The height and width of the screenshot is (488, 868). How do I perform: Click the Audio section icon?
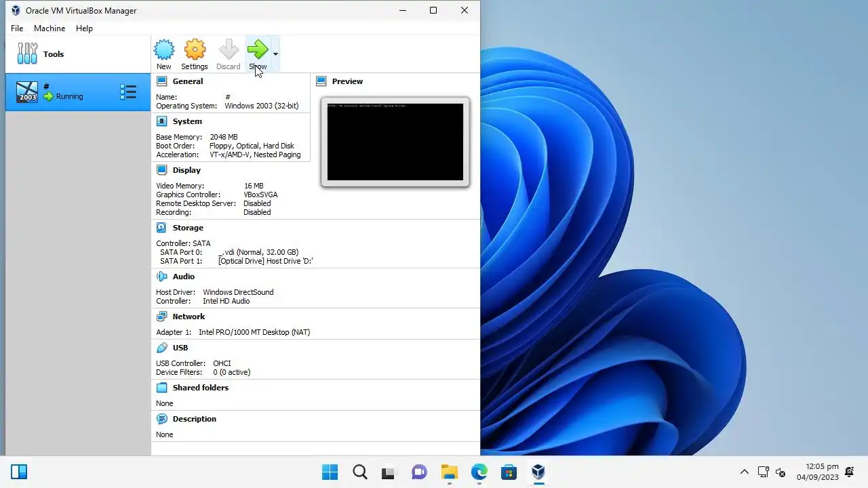[161, 277]
